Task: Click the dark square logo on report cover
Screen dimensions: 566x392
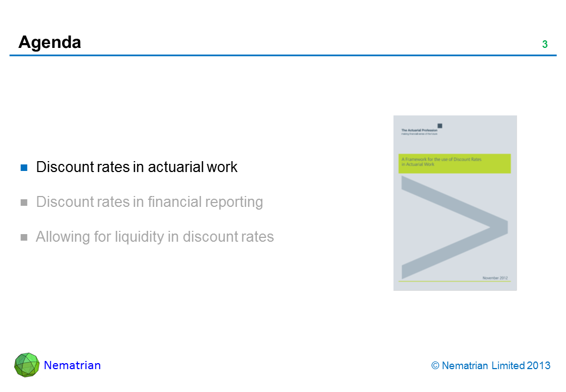Action: tap(440, 126)
